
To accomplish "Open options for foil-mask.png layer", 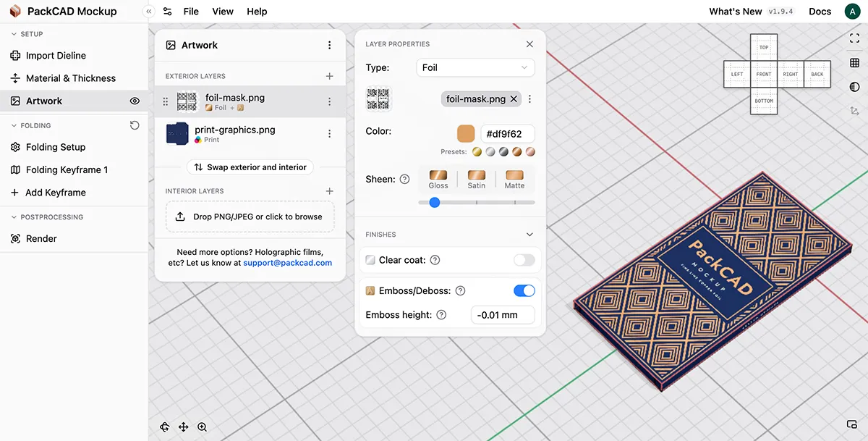I will coord(330,102).
